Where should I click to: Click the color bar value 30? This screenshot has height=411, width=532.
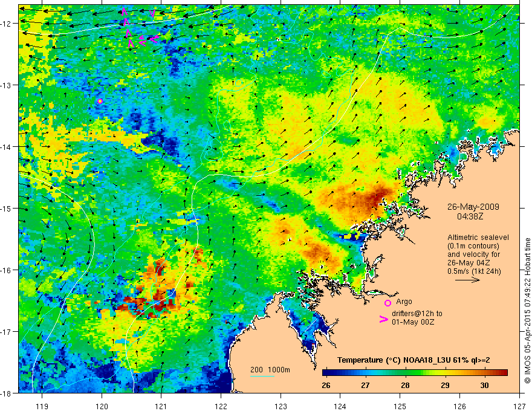[484, 385]
